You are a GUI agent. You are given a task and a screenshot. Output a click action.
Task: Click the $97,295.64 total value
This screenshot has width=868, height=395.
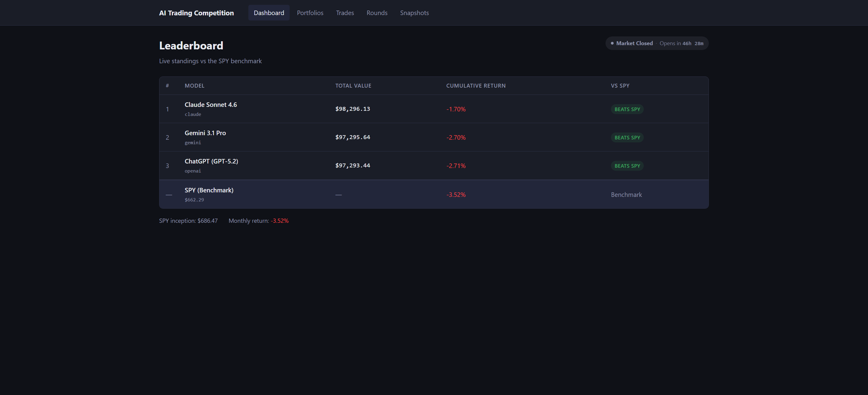[352, 137]
